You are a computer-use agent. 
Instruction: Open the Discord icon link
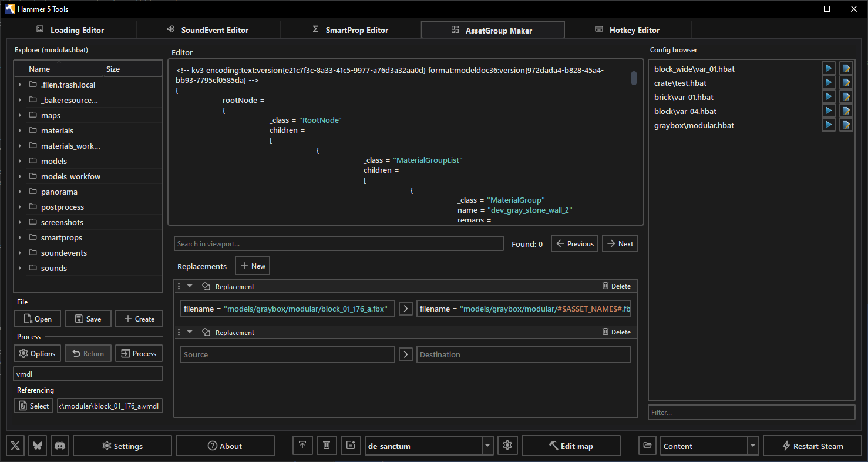coord(59,446)
